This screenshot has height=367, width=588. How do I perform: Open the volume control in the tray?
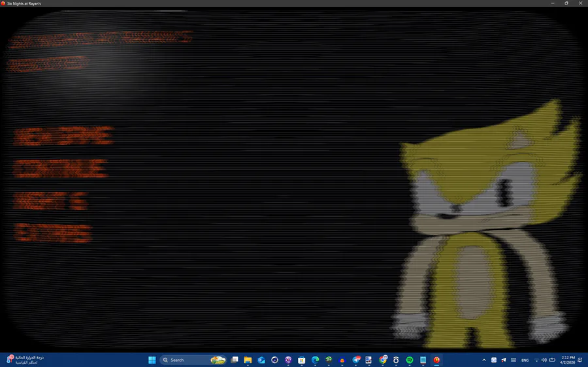(544, 360)
